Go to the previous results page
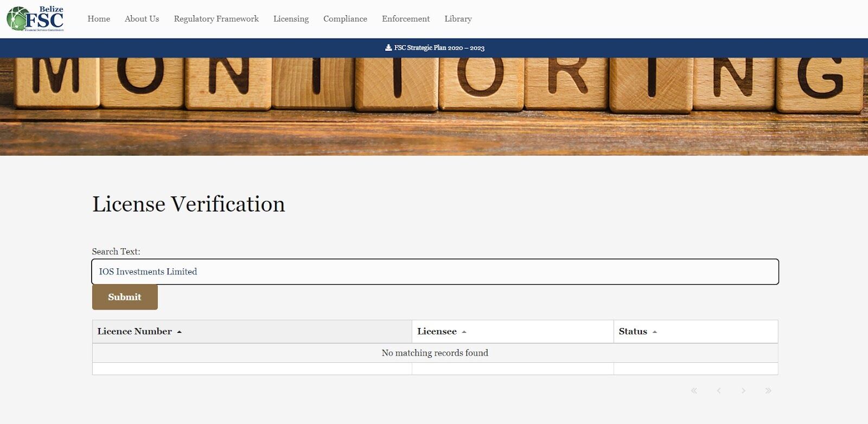 719,390
